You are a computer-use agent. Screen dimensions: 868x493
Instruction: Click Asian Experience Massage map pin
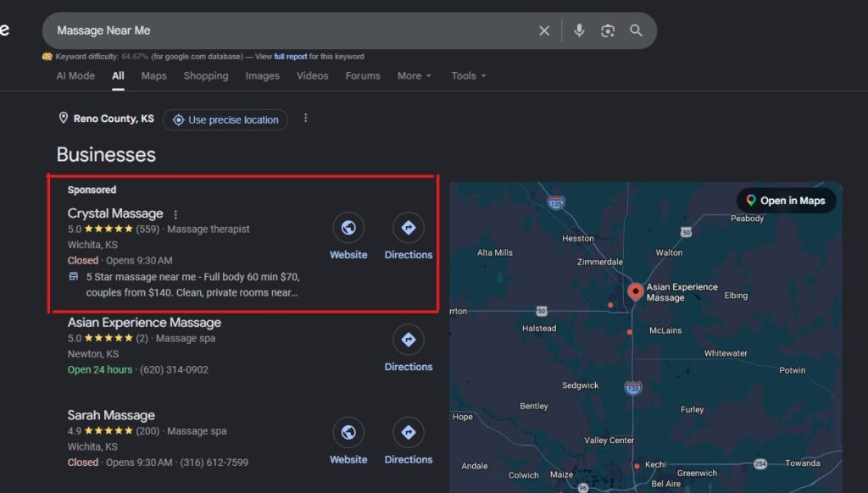pos(636,291)
